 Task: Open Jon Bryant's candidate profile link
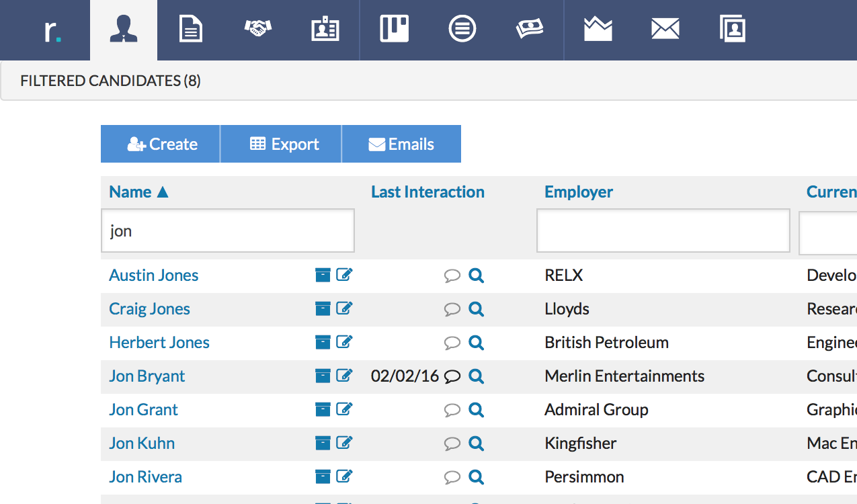147,376
